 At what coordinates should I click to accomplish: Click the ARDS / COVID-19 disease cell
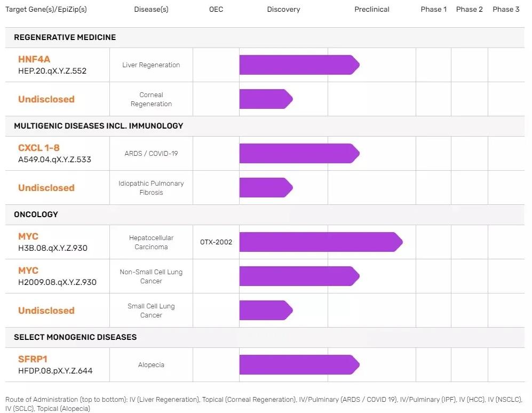pyautogui.click(x=151, y=154)
